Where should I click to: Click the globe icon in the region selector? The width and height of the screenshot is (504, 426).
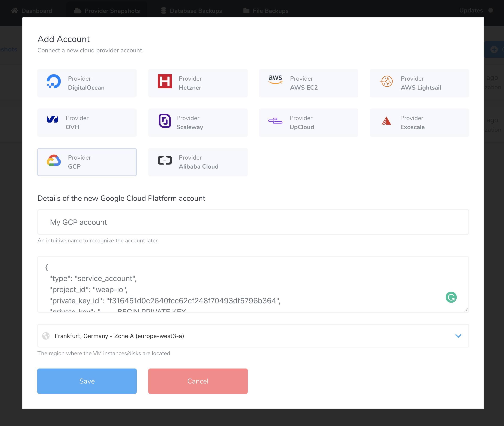coord(46,336)
